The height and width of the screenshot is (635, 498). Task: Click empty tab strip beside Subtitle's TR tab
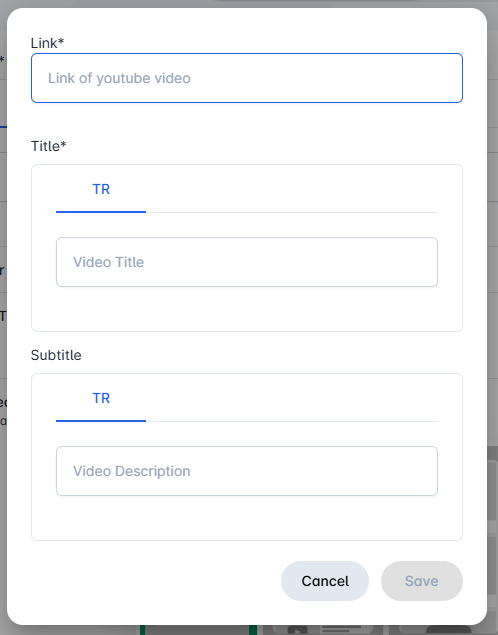click(x=292, y=398)
